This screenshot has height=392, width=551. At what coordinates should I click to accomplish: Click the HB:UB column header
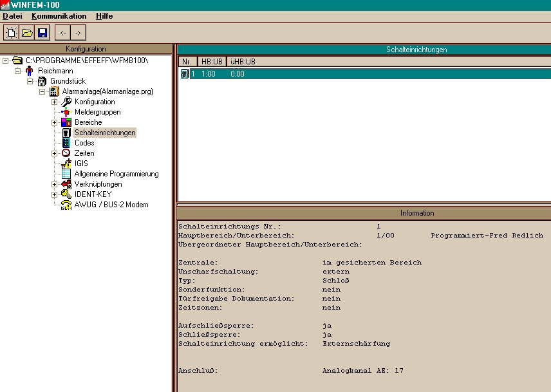click(212, 61)
